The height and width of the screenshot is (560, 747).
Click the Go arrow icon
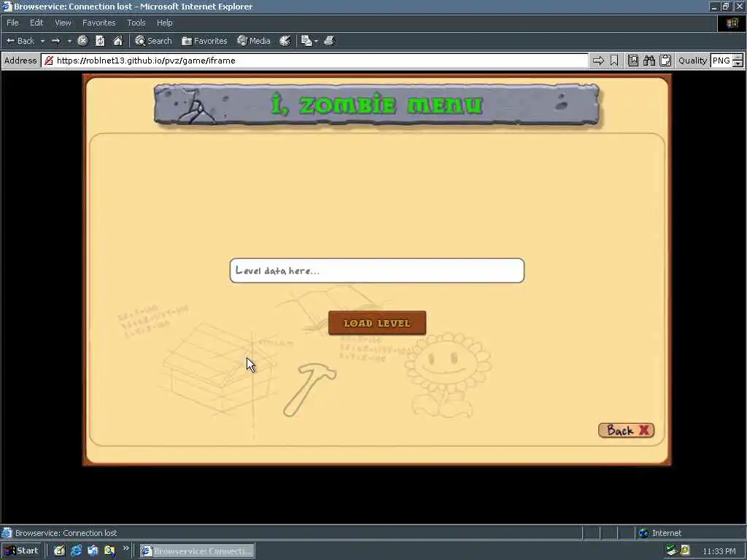point(598,61)
